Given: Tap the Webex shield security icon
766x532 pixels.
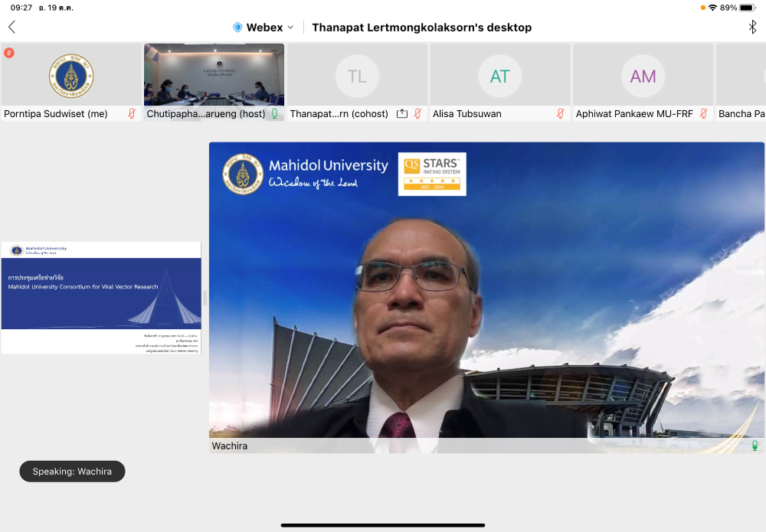Looking at the screenshot, I should tap(237, 28).
